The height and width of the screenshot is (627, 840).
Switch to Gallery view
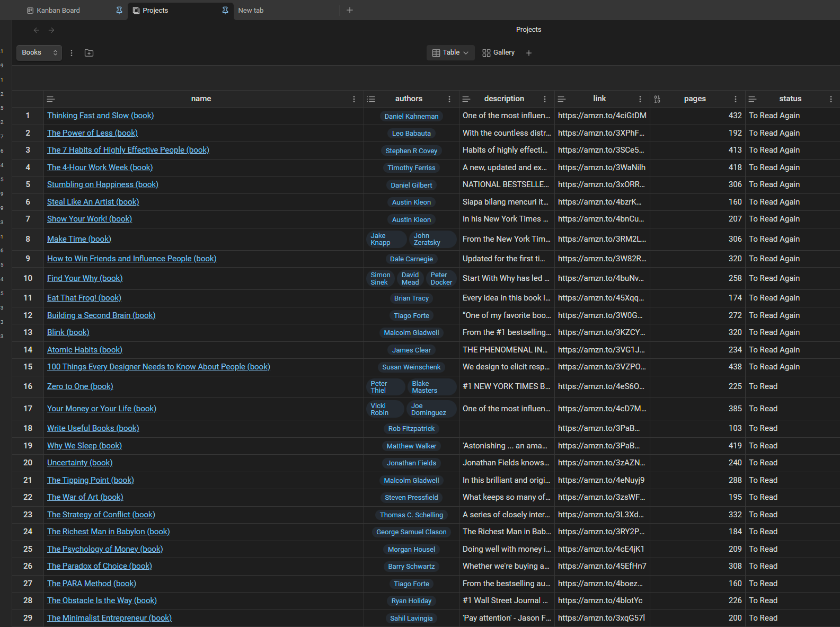click(499, 52)
